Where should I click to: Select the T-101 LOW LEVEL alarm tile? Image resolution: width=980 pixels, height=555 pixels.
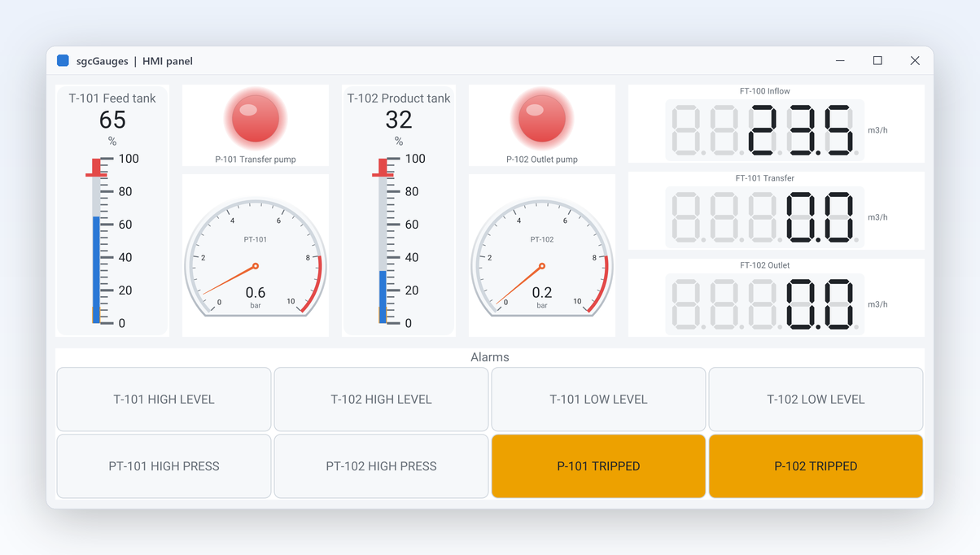tap(598, 400)
